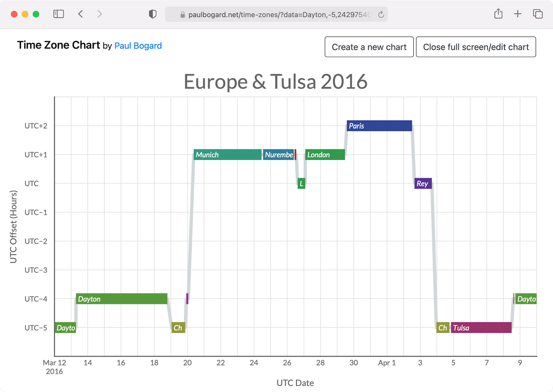The height and width of the screenshot is (392, 553).
Task: Show the tab overview icon
Action: 538,14
